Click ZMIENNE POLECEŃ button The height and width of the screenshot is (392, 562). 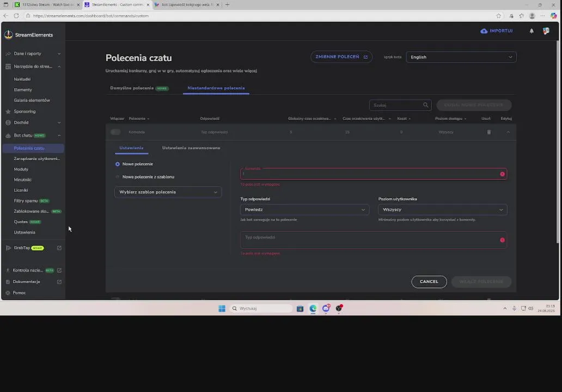coord(341,57)
